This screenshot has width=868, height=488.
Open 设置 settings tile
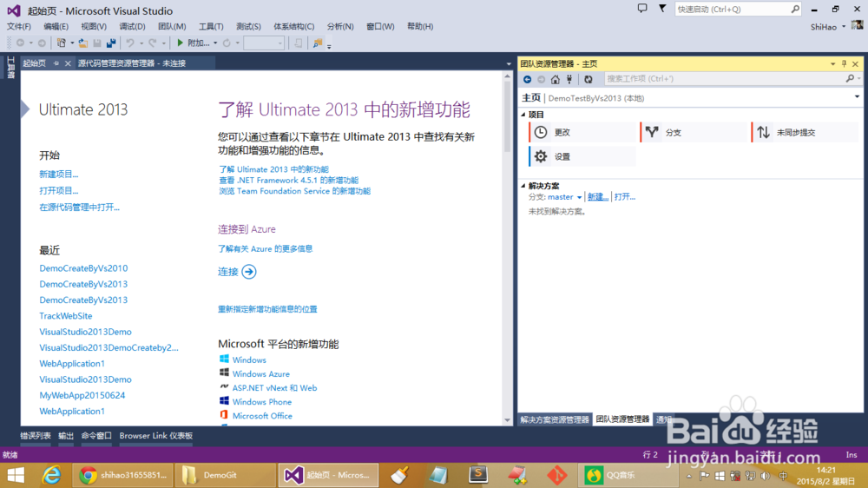click(582, 157)
